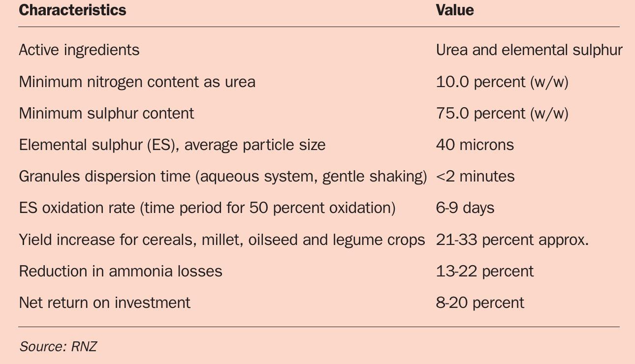Click the 13-22 percent value

[x=485, y=272]
